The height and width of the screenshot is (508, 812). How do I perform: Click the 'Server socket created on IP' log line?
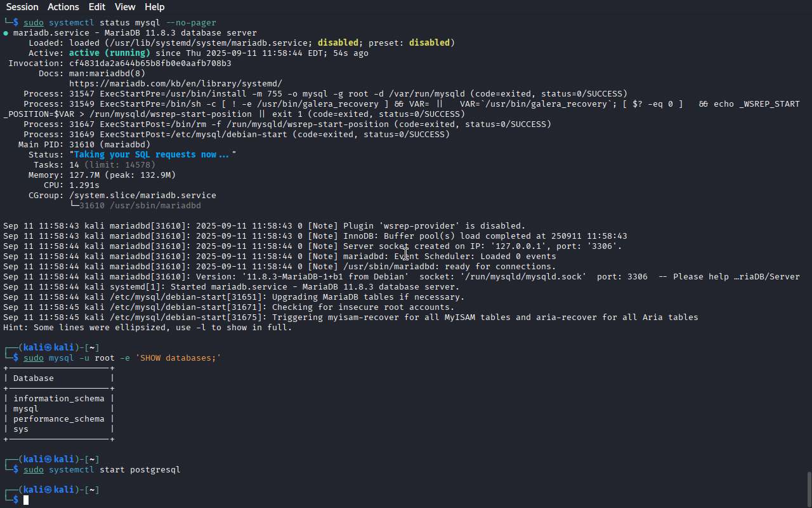(313, 246)
